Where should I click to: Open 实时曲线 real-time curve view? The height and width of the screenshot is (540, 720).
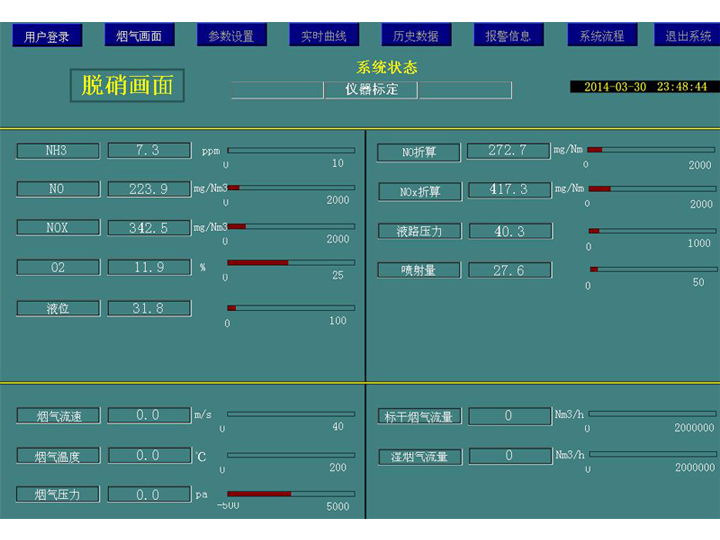point(324,35)
